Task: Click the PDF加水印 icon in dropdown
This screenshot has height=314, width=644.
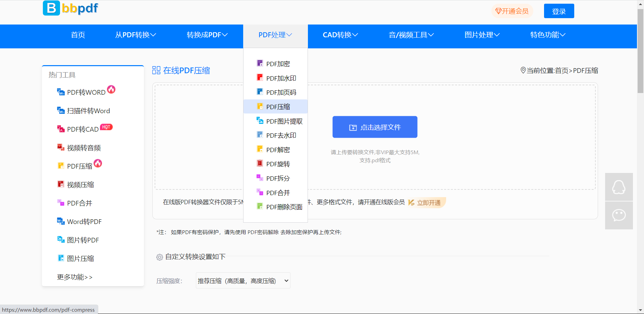Action: (x=260, y=78)
